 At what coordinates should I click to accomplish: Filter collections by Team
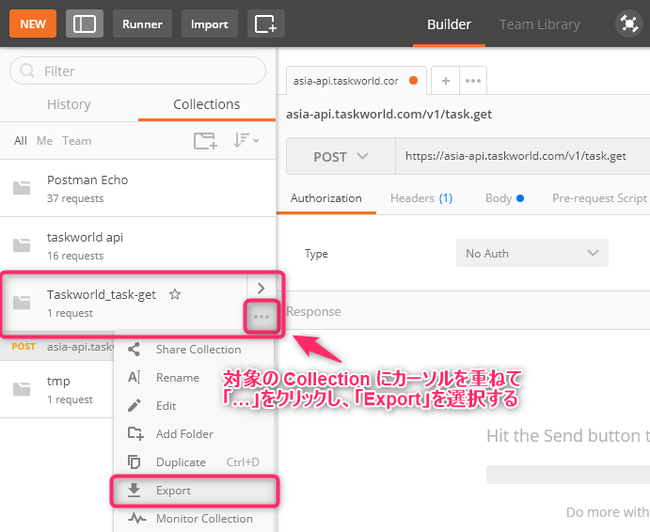tap(77, 141)
